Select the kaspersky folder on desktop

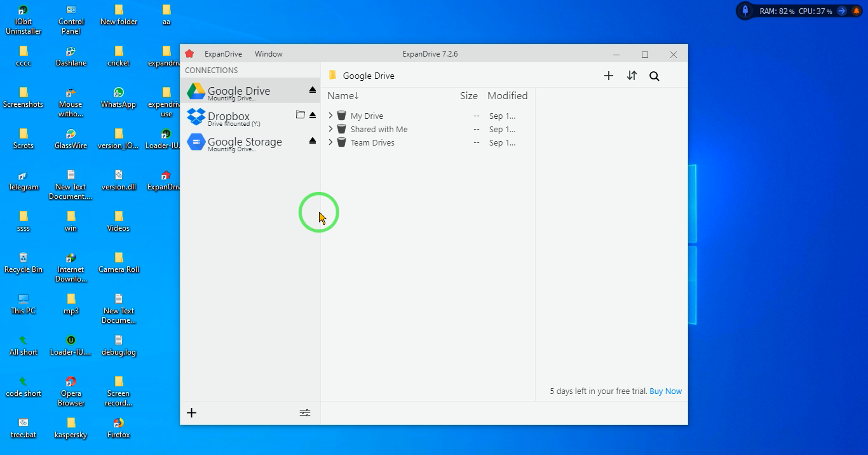tap(71, 428)
